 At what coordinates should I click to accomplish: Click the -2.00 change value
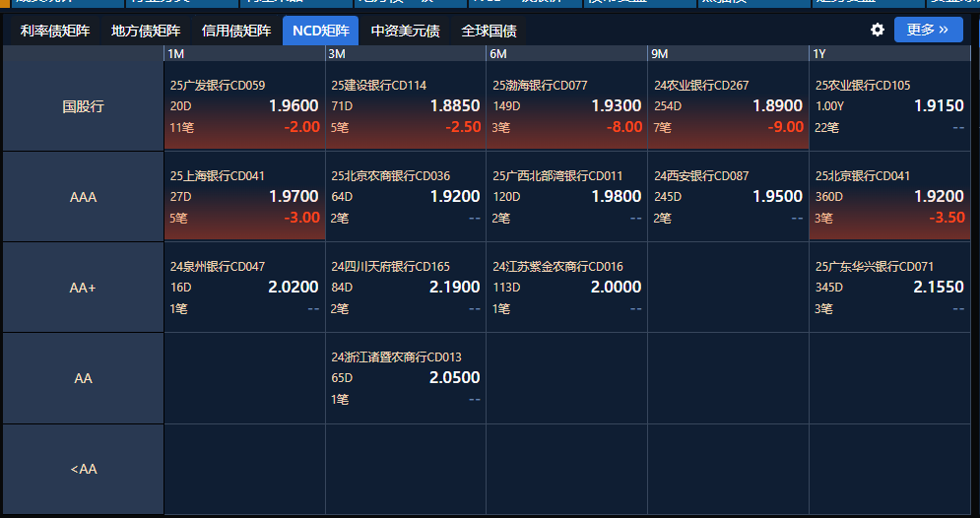[x=301, y=127]
